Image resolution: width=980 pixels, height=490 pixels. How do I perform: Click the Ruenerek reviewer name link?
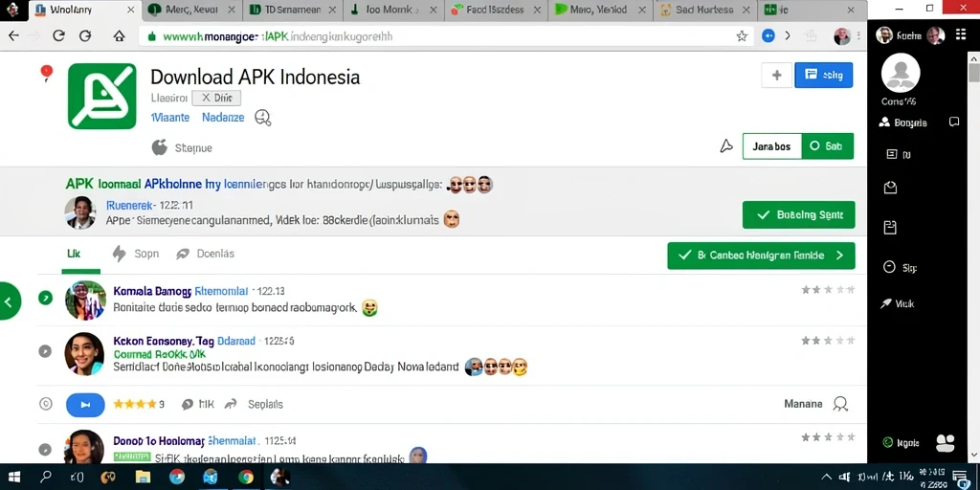[x=130, y=205]
